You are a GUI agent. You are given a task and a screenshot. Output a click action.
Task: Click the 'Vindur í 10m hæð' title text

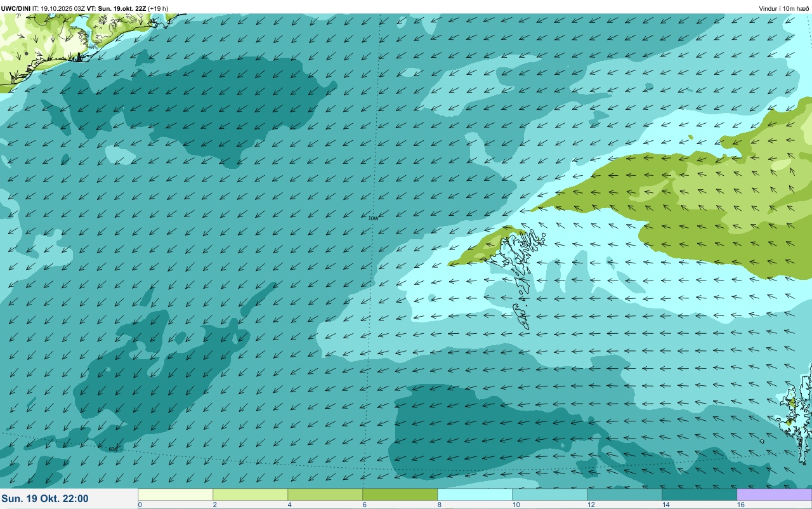[x=784, y=8]
